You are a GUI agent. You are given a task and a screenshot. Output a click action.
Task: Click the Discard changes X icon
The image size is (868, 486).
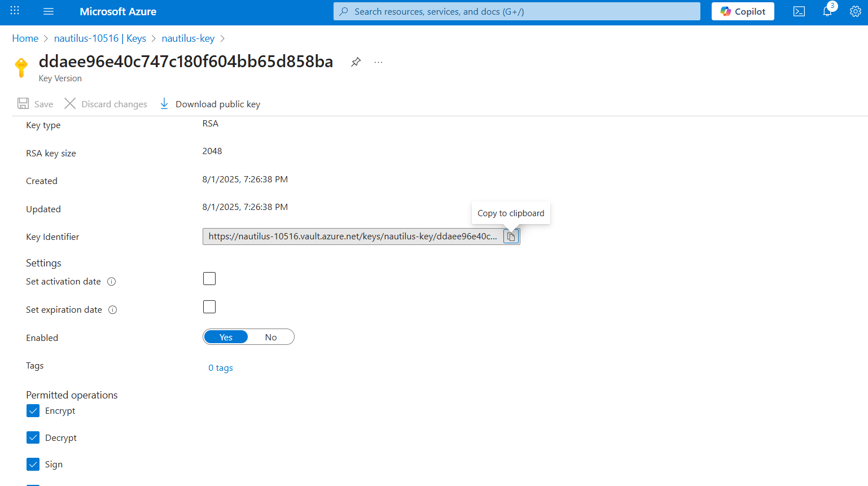(70, 103)
